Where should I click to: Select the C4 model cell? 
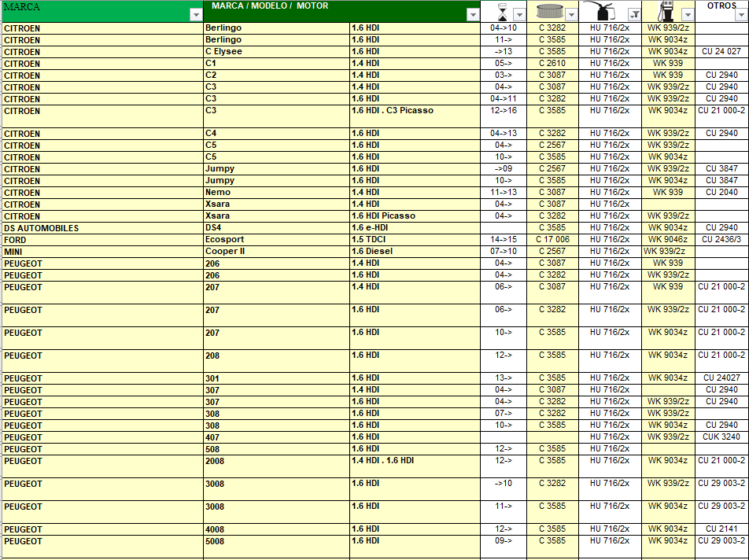[x=276, y=134]
